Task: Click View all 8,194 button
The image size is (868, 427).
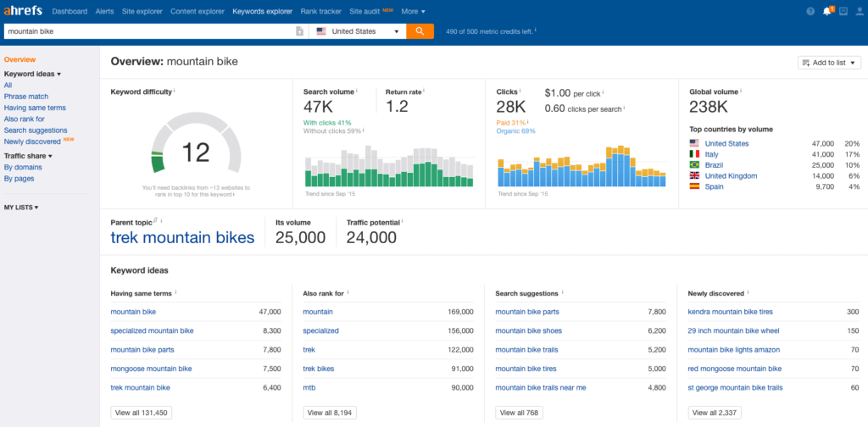Action: pos(330,413)
